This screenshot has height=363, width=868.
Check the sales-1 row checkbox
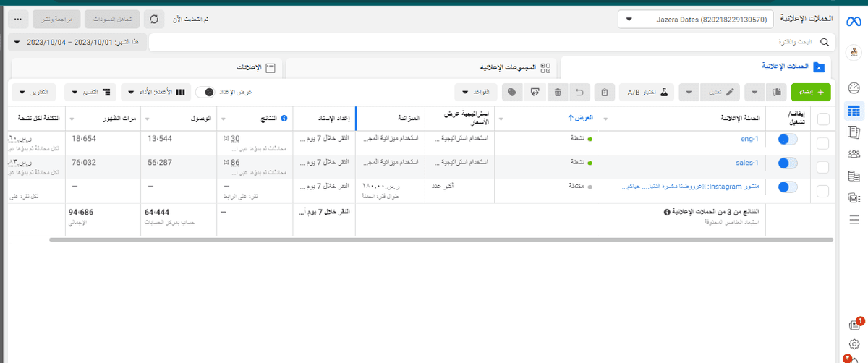[x=823, y=167]
